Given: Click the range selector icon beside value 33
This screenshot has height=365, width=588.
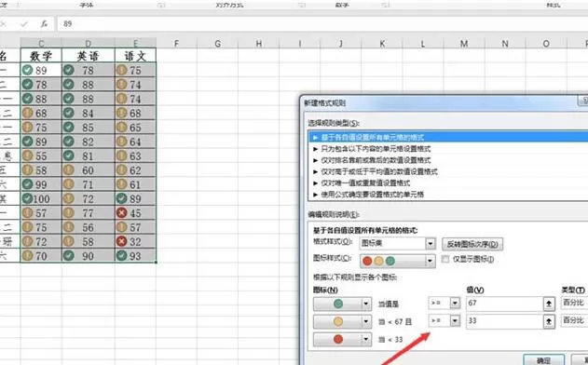Looking at the screenshot, I should pos(549,321).
